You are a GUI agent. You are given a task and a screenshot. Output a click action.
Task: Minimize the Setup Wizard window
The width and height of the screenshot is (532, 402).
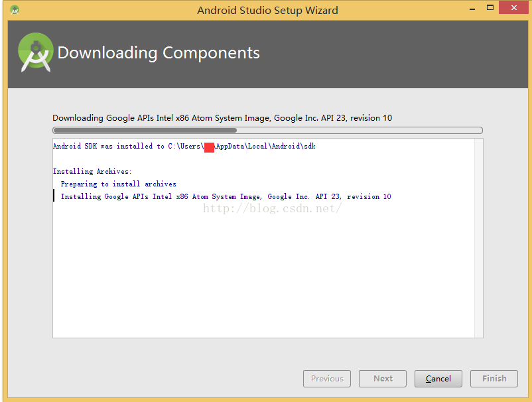pos(472,9)
